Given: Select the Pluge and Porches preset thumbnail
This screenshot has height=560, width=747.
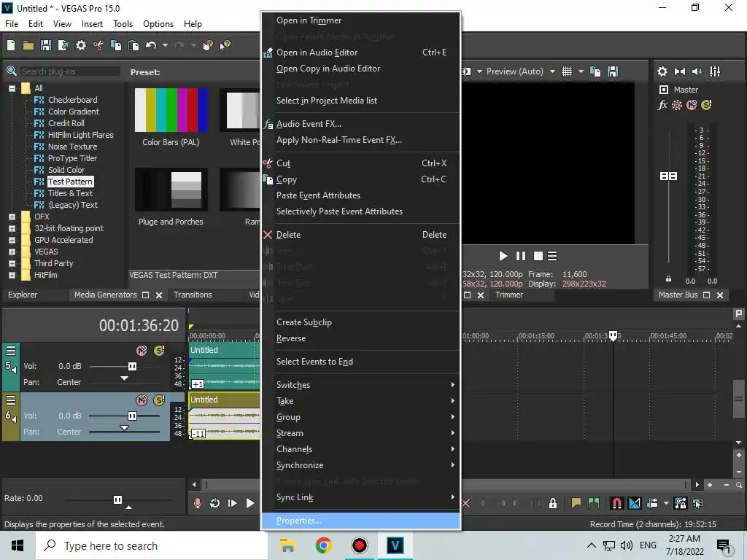Looking at the screenshot, I should coord(171,190).
